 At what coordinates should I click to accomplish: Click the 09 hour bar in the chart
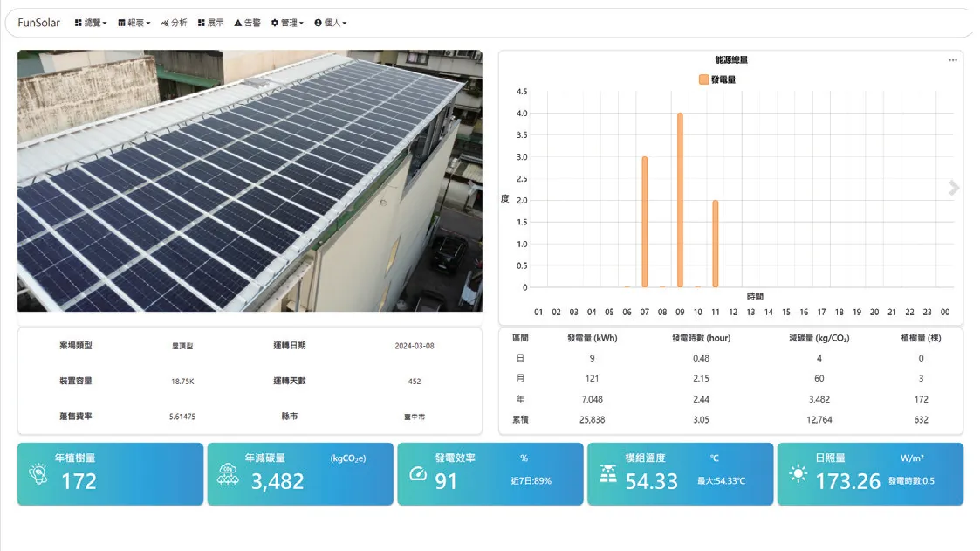[x=680, y=200]
